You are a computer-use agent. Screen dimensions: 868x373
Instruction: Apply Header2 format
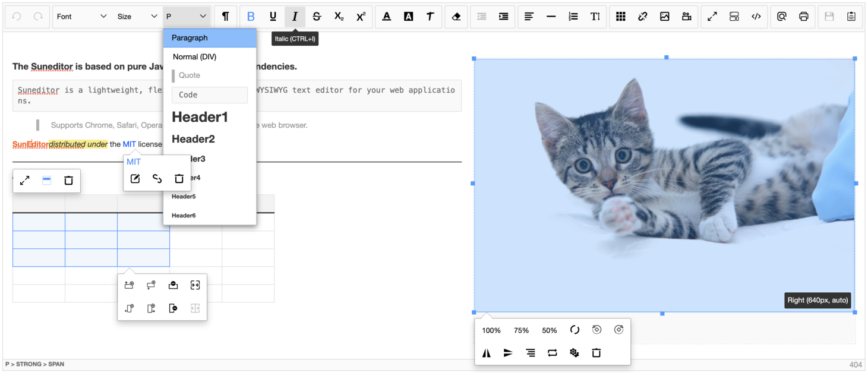coord(210,139)
